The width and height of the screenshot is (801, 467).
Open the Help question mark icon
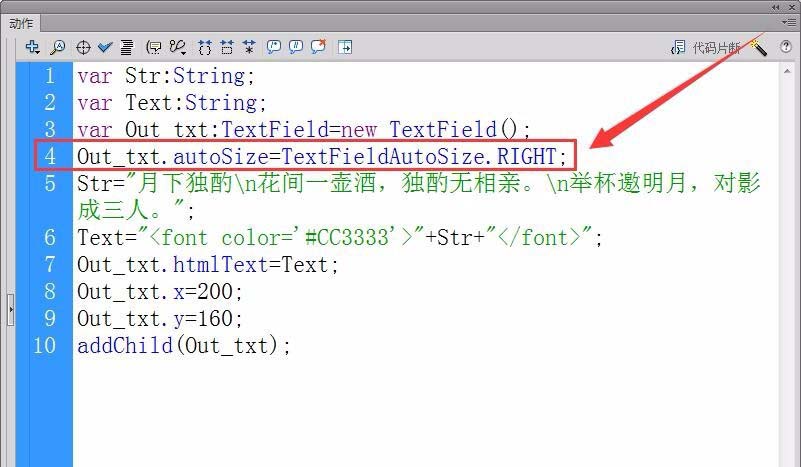click(x=786, y=46)
